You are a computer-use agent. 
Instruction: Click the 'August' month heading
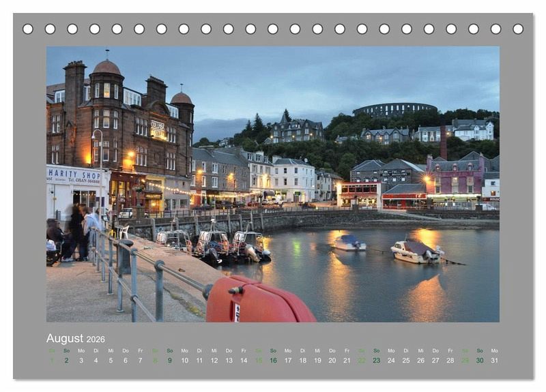pos(65,338)
